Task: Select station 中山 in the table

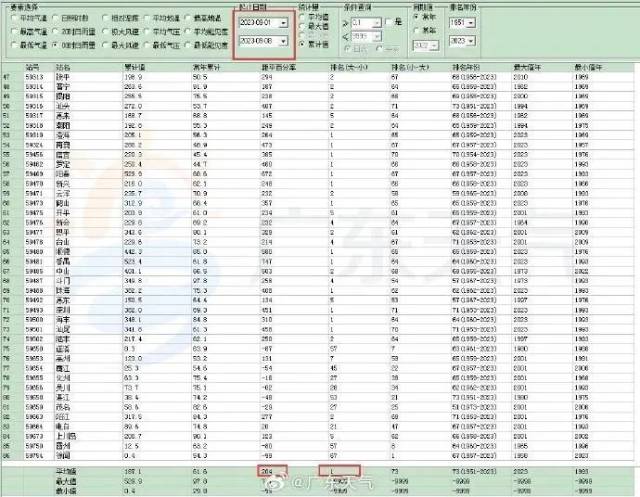Action: [x=63, y=271]
